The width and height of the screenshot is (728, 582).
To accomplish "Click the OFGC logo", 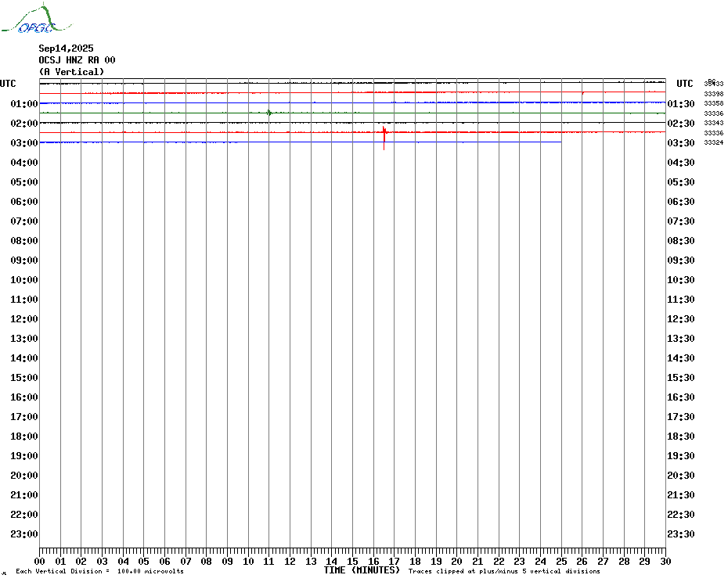I will (x=36, y=19).
